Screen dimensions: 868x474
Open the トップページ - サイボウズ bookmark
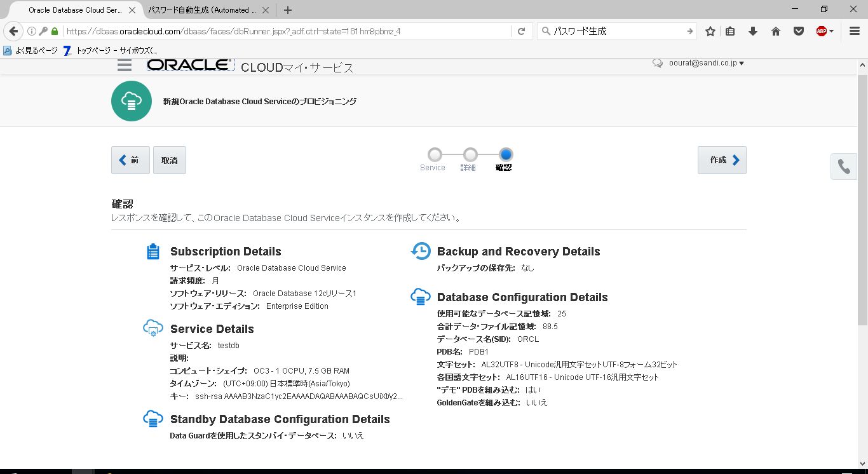(110, 50)
